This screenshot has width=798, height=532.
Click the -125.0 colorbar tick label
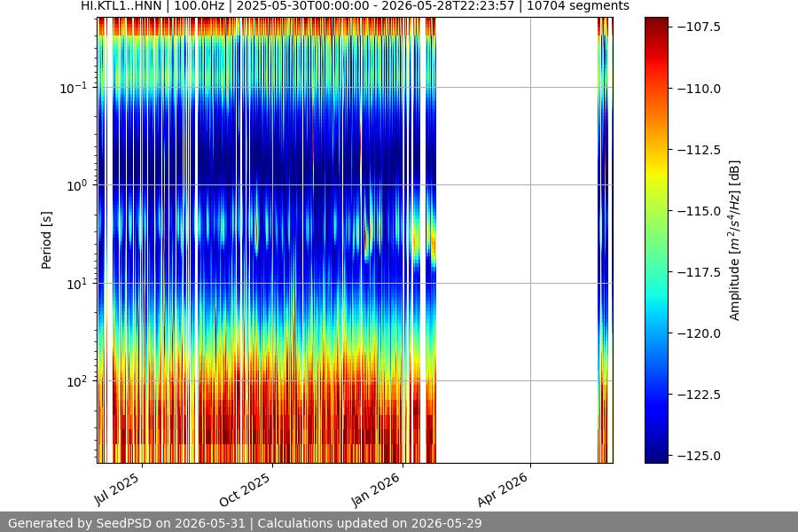[700, 456]
